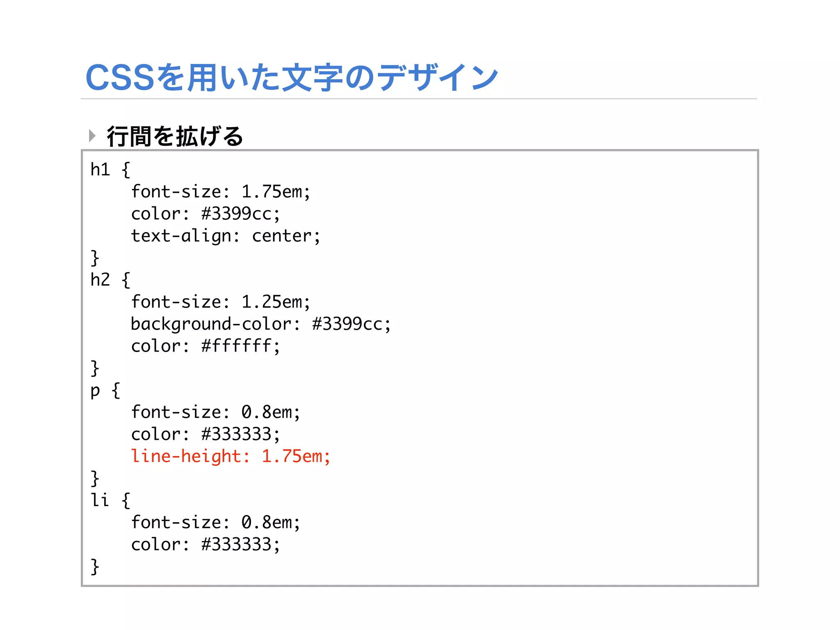The height and width of the screenshot is (630, 840).
Task: Click 'font-size: 1.25em;' line
Action: coord(221,302)
